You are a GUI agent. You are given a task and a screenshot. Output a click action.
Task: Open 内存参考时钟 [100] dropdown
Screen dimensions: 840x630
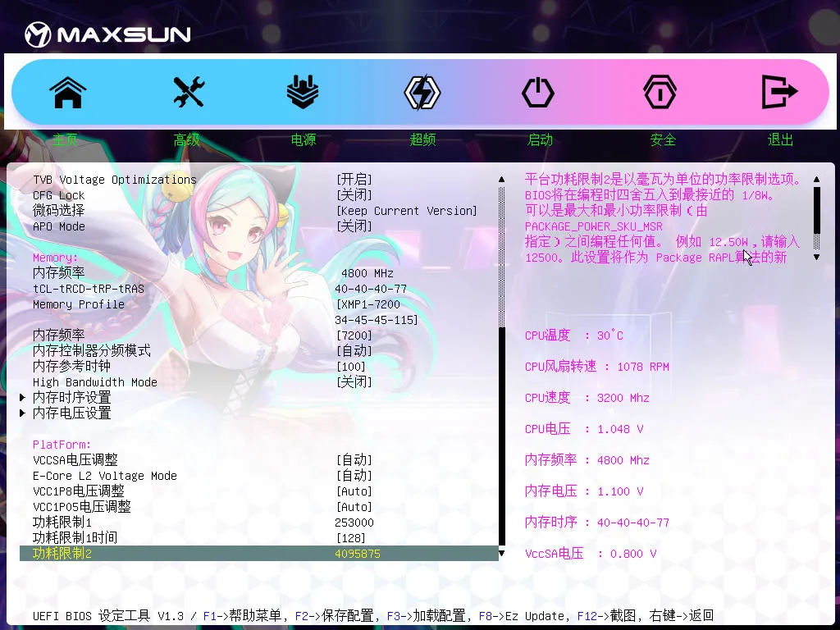coord(350,367)
